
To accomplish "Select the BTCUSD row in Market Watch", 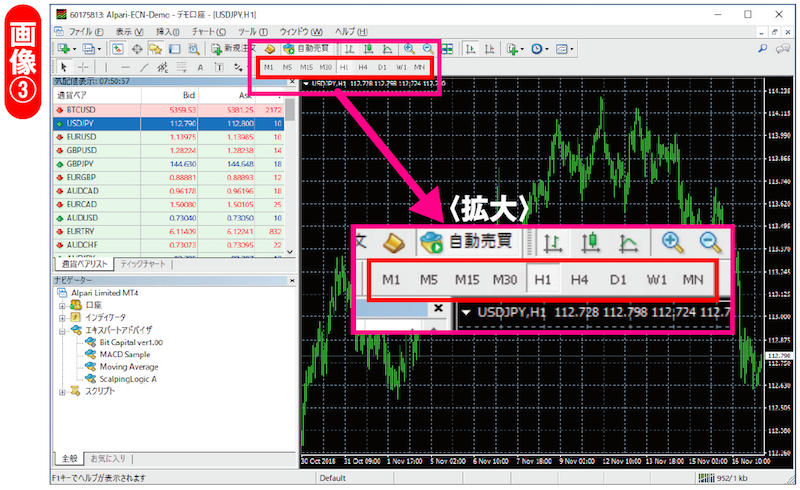I will 168,110.
